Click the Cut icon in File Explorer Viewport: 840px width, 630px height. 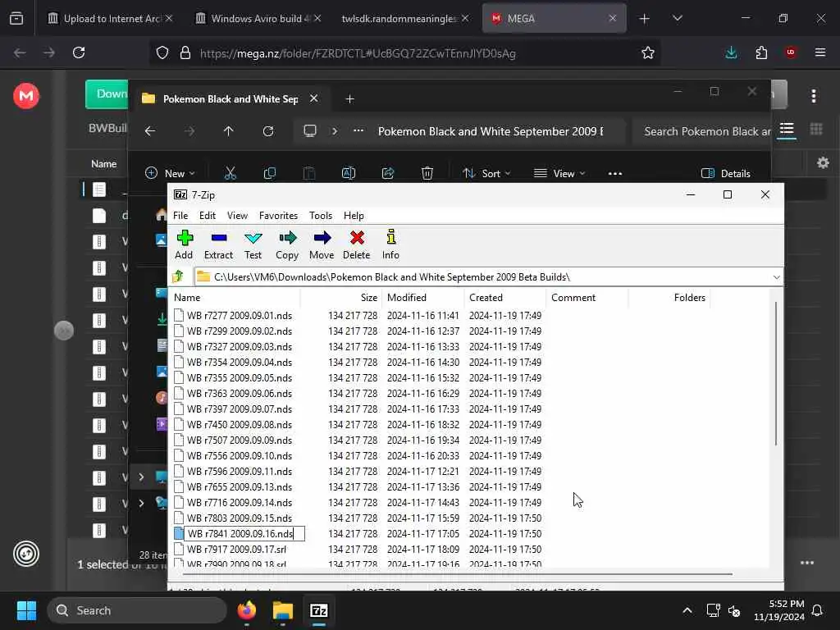(230, 173)
